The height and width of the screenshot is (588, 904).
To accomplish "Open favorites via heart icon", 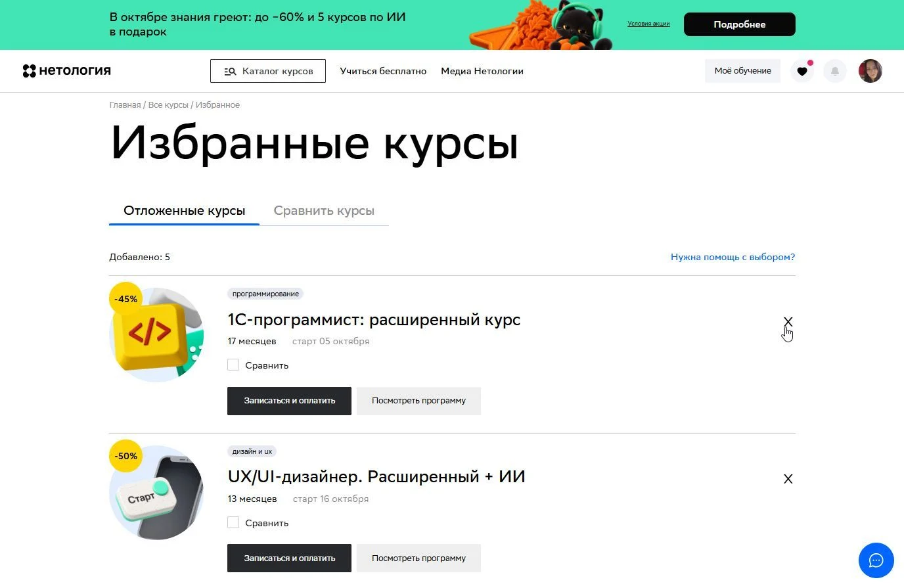I will coord(802,71).
